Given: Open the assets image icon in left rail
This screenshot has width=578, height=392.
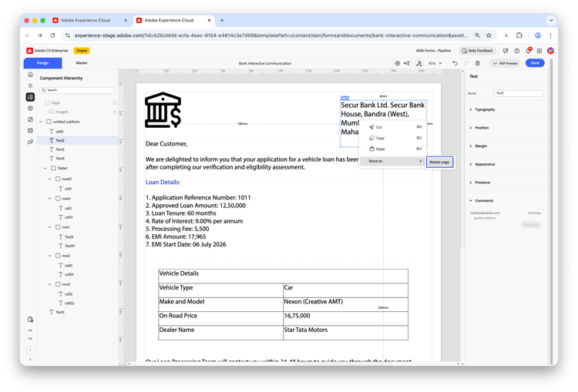Looking at the screenshot, I should pyautogui.click(x=30, y=119).
